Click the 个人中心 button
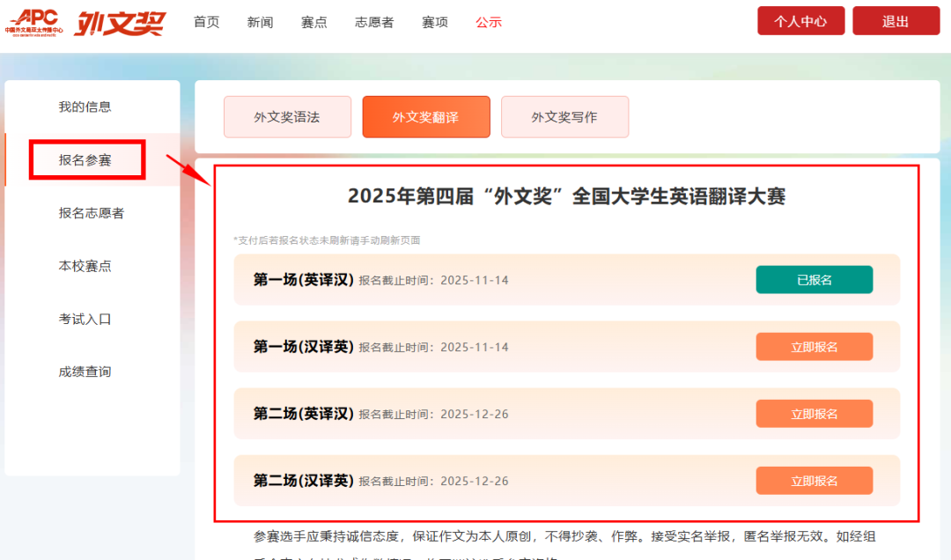Image resolution: width=951 pixels, height=560 pixels. coord(800,20)
